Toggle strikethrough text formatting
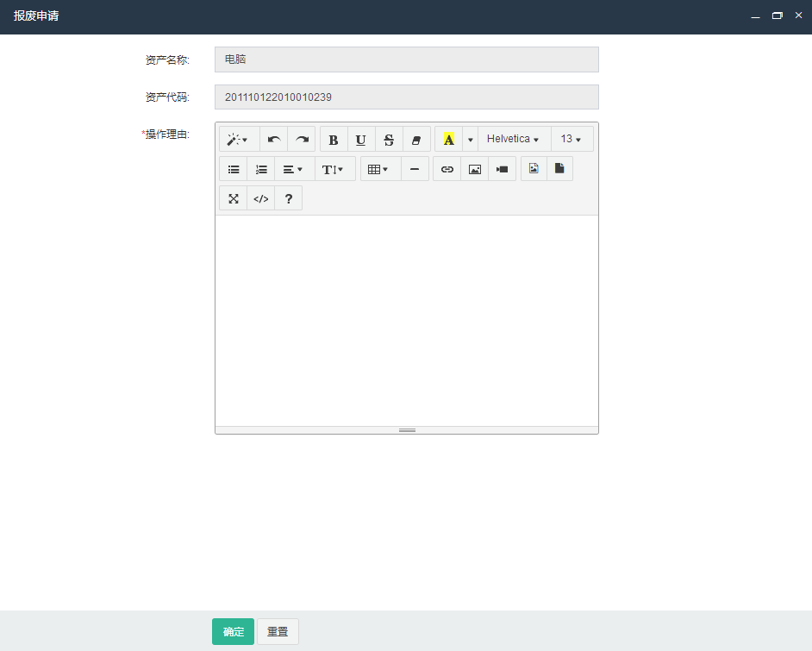 tap(389, 140)
